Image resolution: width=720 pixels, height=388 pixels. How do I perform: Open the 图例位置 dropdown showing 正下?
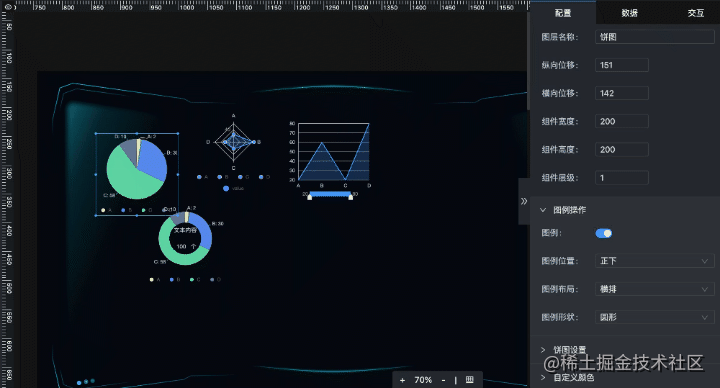[x=654, y=261]
